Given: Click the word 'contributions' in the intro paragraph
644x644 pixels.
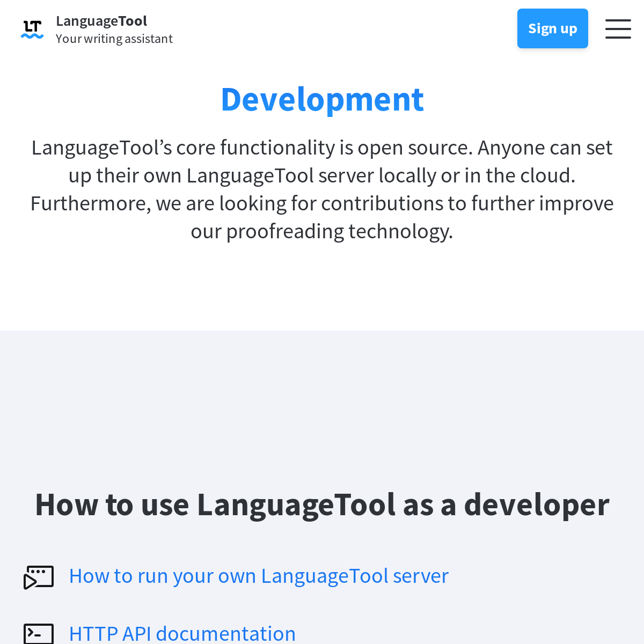Looking at the screenshot, I should click(377, 204).
